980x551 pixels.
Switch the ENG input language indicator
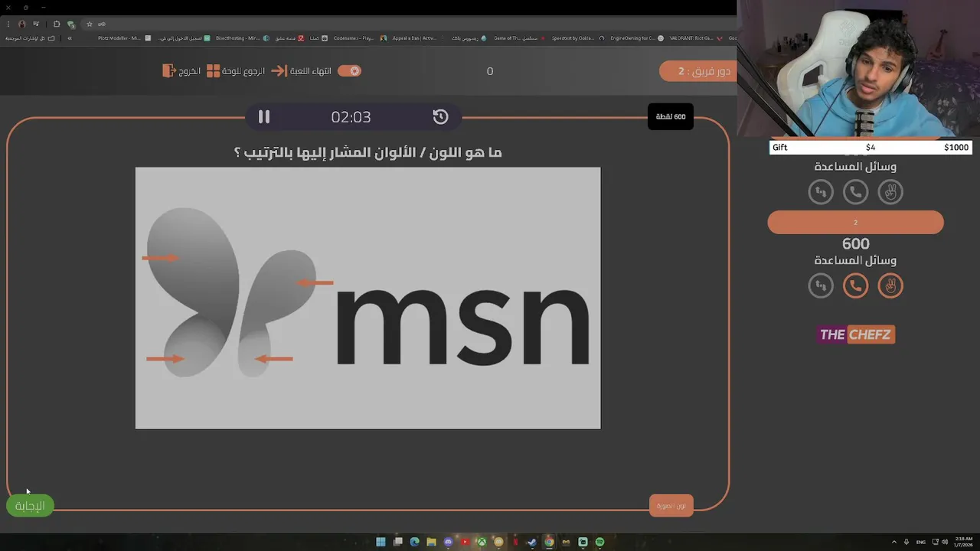point(920,542)
